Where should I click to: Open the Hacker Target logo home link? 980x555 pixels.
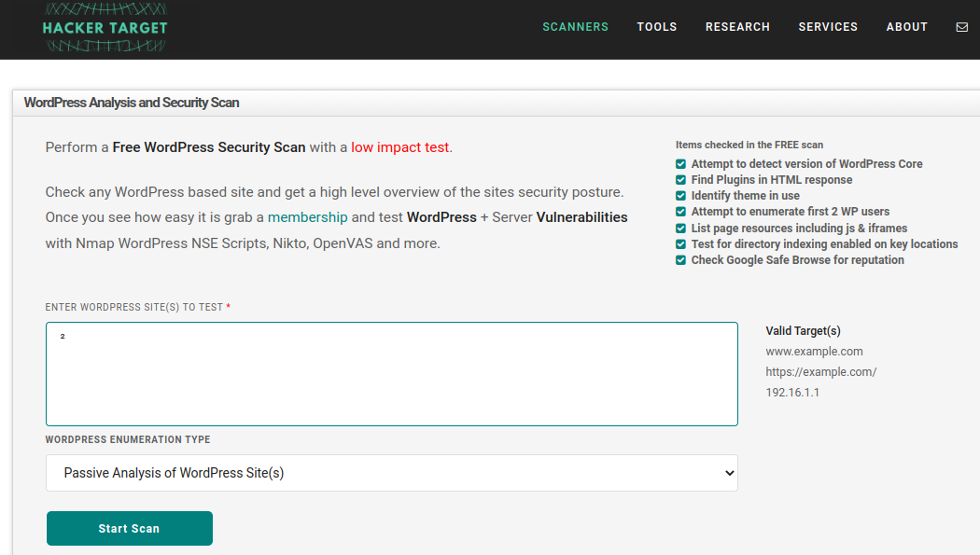[105, 27]
